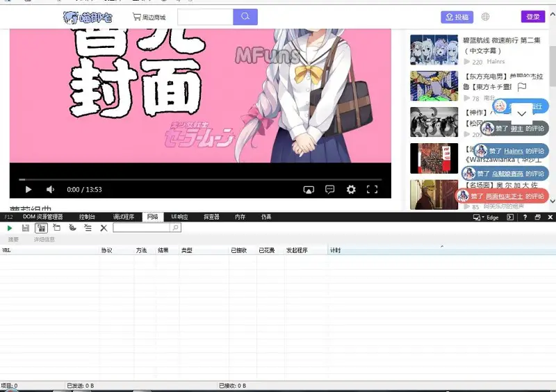The height and width of the screenshot is (392, 556).
Task: Sort by the 类型 type column
Action: [204, 250]
